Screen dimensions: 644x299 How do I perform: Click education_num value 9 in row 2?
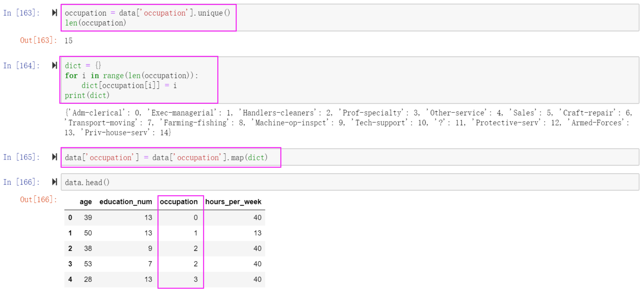pyautogui.click(x=150, y=249)
